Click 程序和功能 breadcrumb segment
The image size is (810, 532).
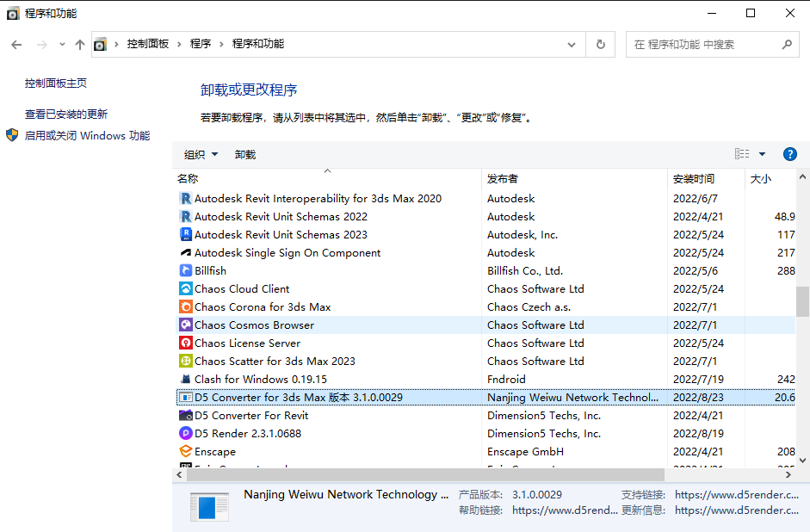[x=257, y=44]
